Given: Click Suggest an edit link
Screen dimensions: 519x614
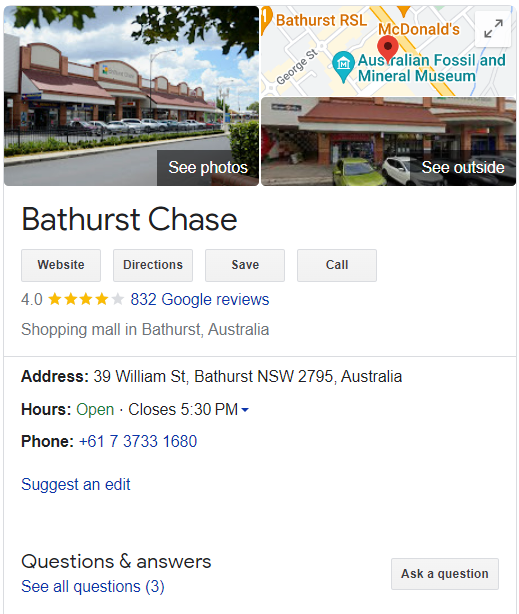Looking at the screenshot, I should [x=76, y=484].
